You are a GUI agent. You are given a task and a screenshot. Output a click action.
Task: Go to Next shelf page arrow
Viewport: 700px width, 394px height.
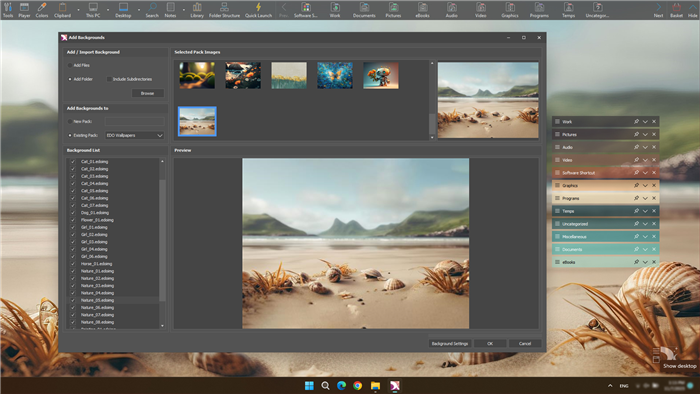(x=658, y=9)
